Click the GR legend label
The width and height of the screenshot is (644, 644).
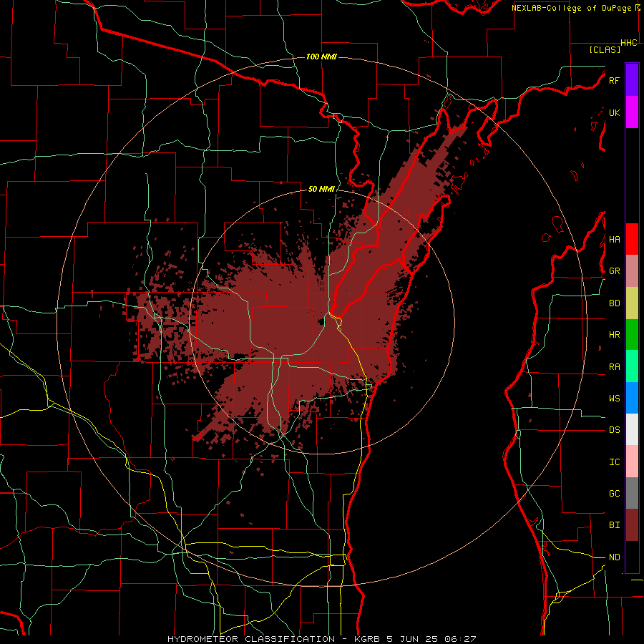click(x=614, y=271)
